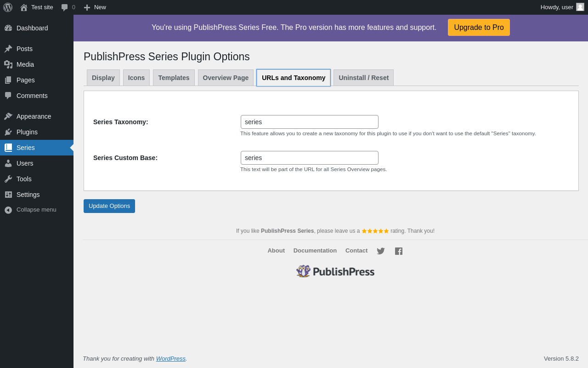This screenshot has width=588, height=368.
Task: Click the Series menu label in sidebar
Action: click(26, 148)
